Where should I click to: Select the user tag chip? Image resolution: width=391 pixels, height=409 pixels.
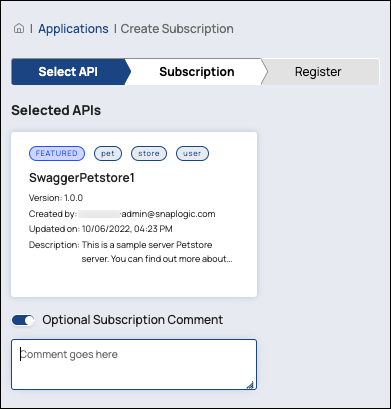tap(192, 153)
